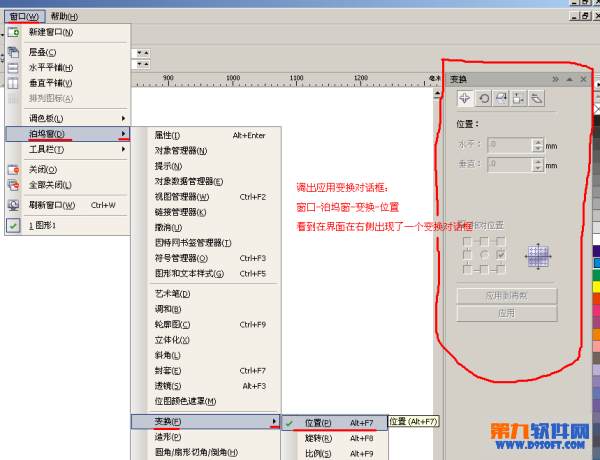The image size is (600, 460).
Task: Toggle the checked 位置(P) submenu item
Action: pos(335,423)
